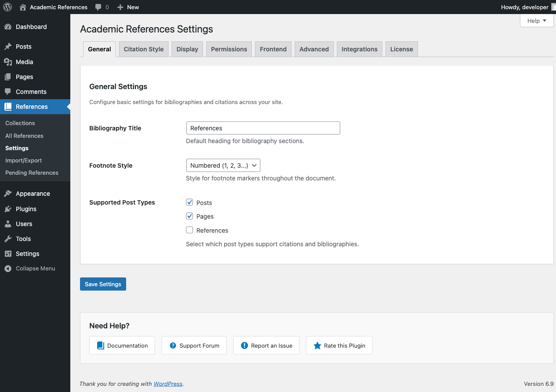Enable the References supported post type
Image resolution: width=556 pixels, height=392 pixels.
click(189, 230)
